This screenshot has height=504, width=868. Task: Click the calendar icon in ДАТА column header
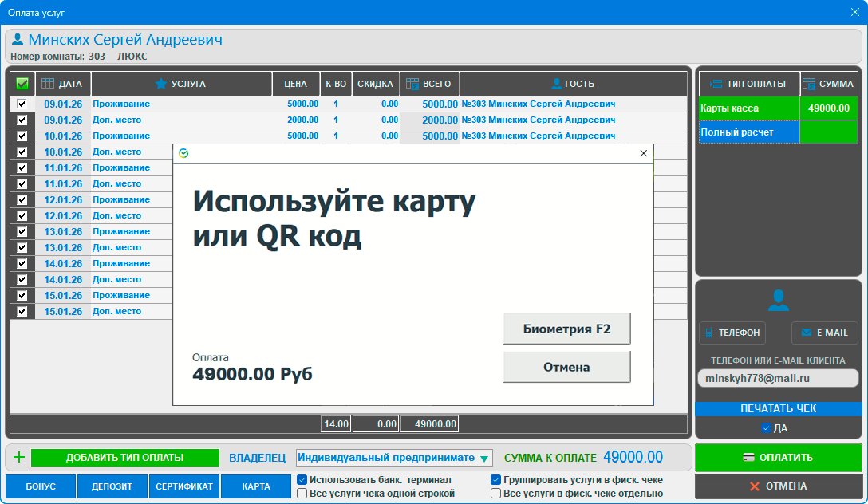(48, 84)
